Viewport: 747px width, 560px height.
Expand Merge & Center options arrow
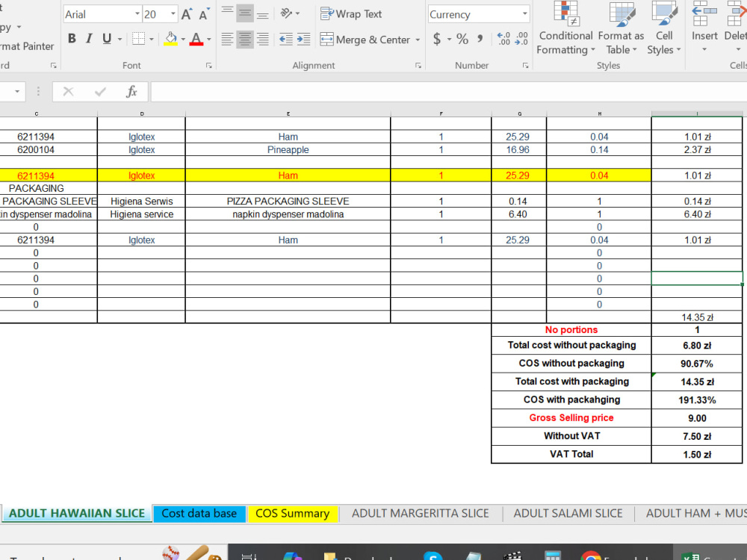click(x=418, y=40)
